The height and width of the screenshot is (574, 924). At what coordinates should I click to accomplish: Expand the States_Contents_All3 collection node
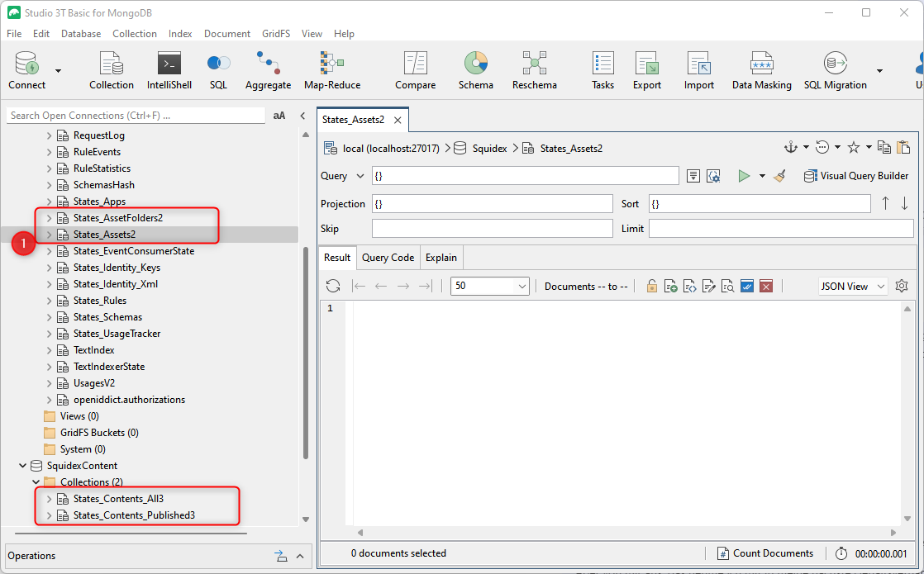point(50,499)
